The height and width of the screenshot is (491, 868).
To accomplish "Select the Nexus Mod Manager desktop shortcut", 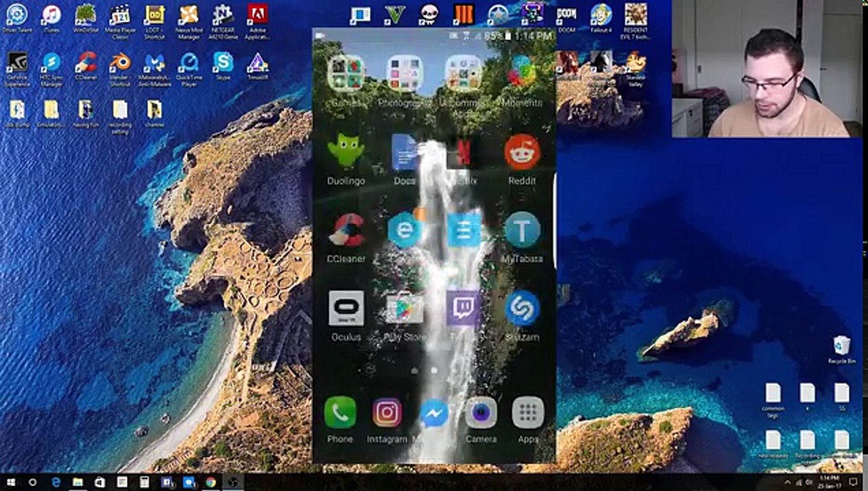I will click(x=189, y=21).
